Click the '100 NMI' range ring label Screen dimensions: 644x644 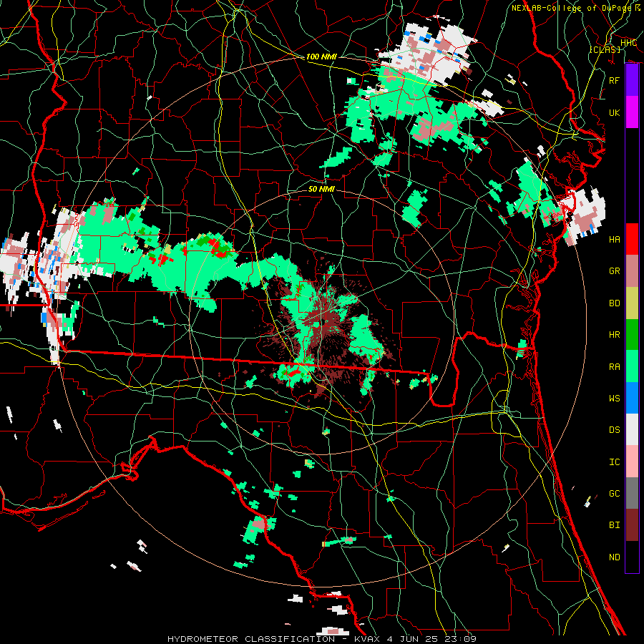tap(321, 57)
